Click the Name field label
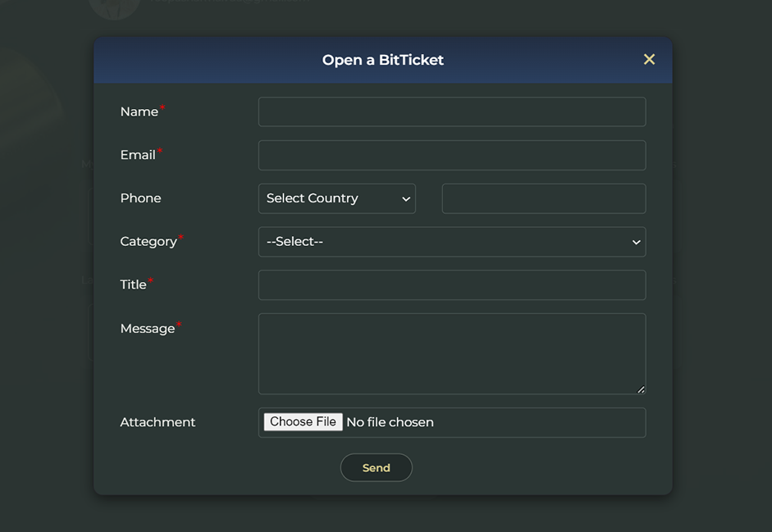Screen dimensions: 772x532 coord(139,112)
